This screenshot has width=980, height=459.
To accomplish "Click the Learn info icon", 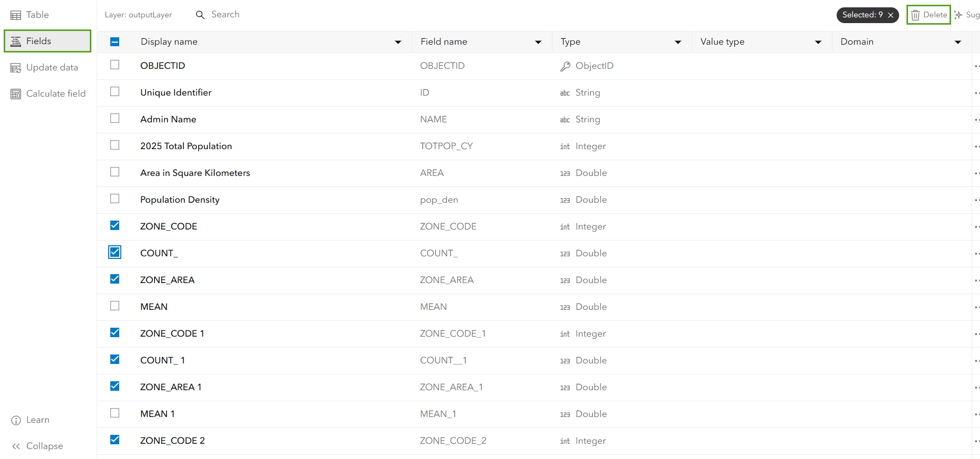I will click(16, 420).
